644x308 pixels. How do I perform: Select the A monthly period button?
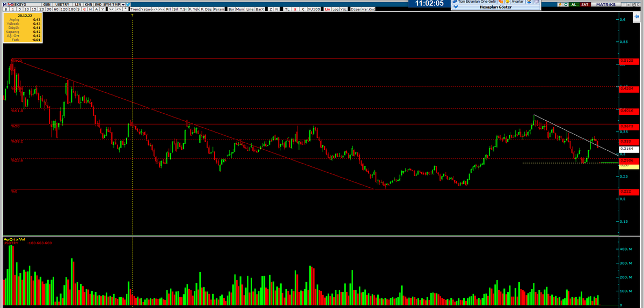[97, 9]
